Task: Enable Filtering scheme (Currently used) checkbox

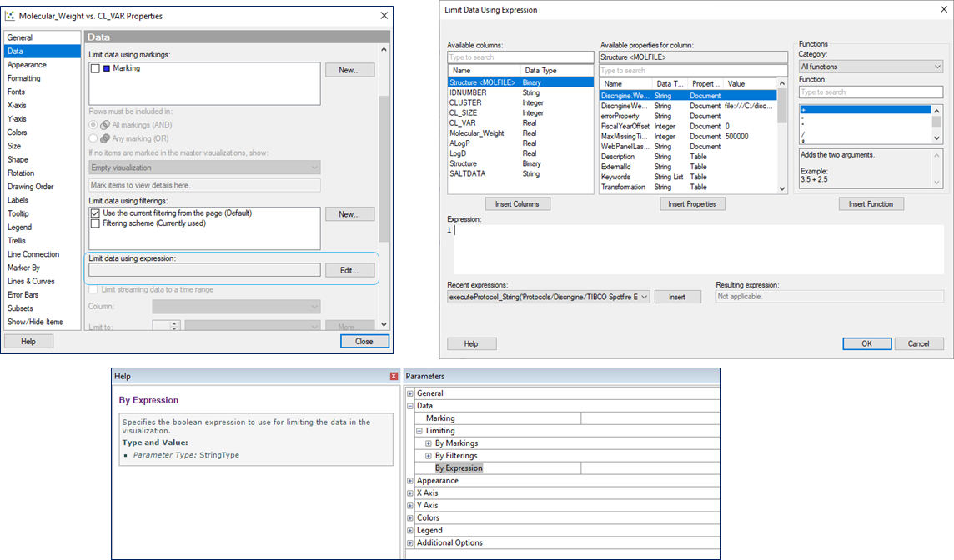Action: point(95,224)
